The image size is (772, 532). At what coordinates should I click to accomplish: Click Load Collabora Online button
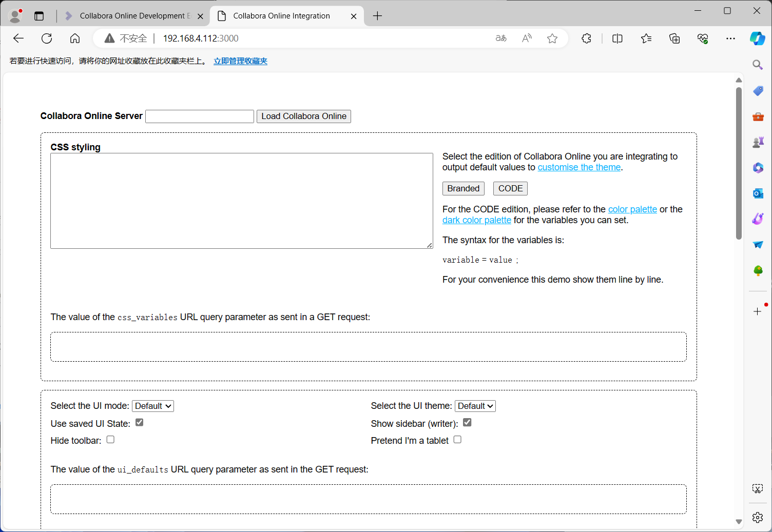coord(304,116)
